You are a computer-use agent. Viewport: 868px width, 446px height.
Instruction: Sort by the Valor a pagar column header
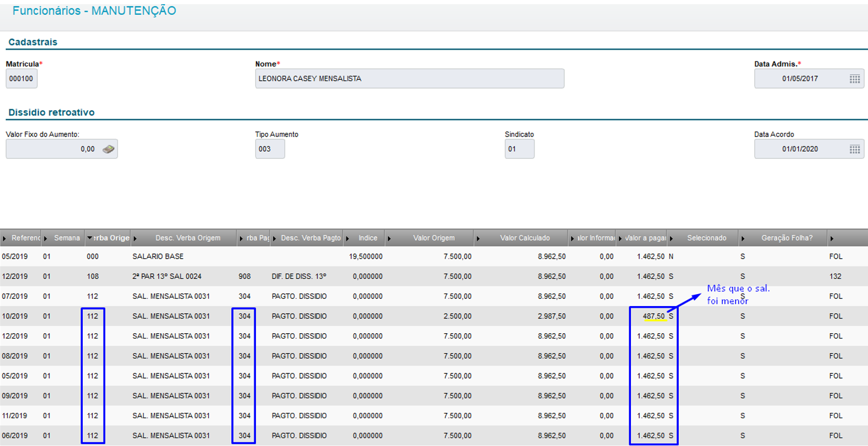coord(643,238)
